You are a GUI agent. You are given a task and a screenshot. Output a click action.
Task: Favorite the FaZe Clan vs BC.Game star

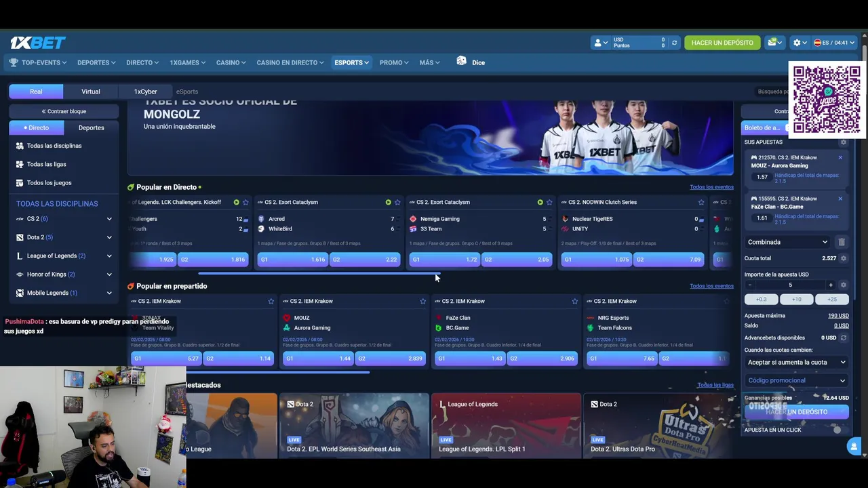(574, 301)
